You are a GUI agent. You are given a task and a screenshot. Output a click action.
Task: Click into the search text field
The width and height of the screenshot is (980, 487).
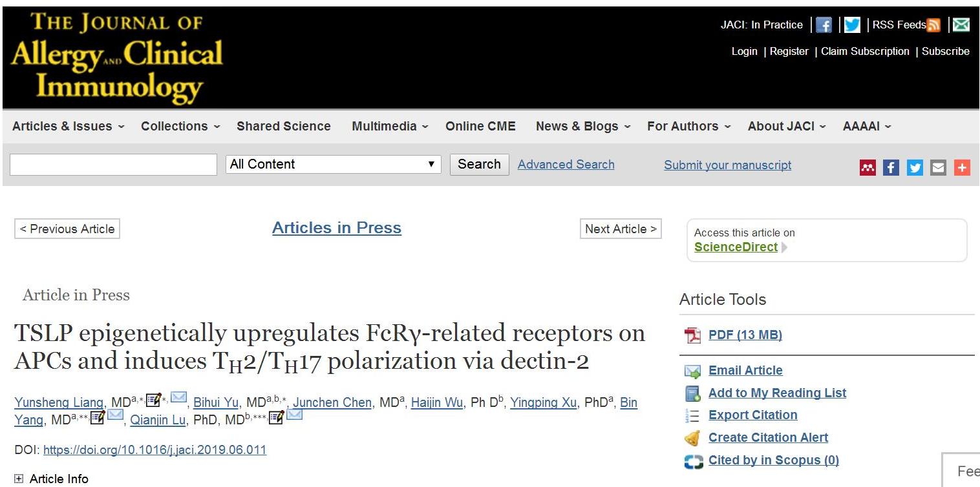point(113,165)
